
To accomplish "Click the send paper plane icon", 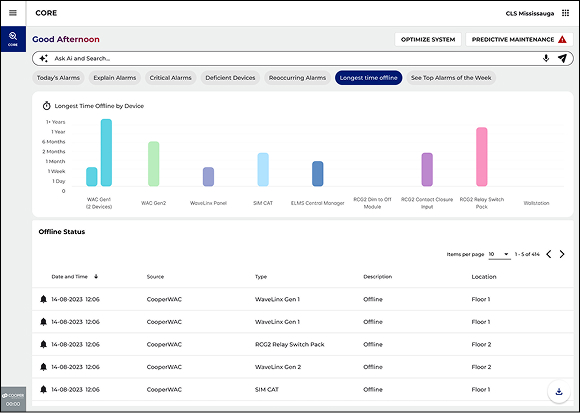I will (562, 58).
